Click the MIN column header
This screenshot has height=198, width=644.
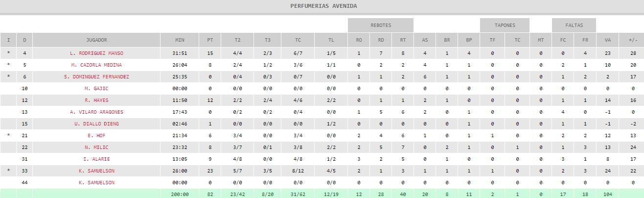point(180,40)
